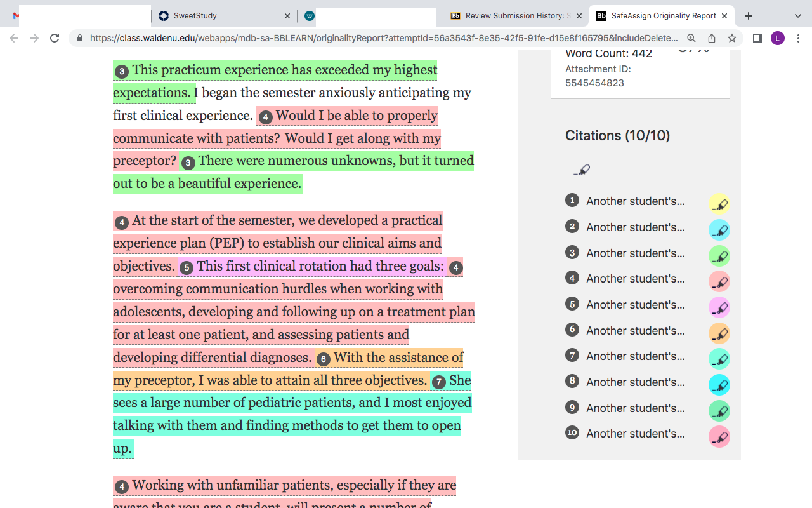The image size is (812, 508).
Task: Toggle aqua highlight for citation 7
Action: pyautogui.click(x=719, y=359)
